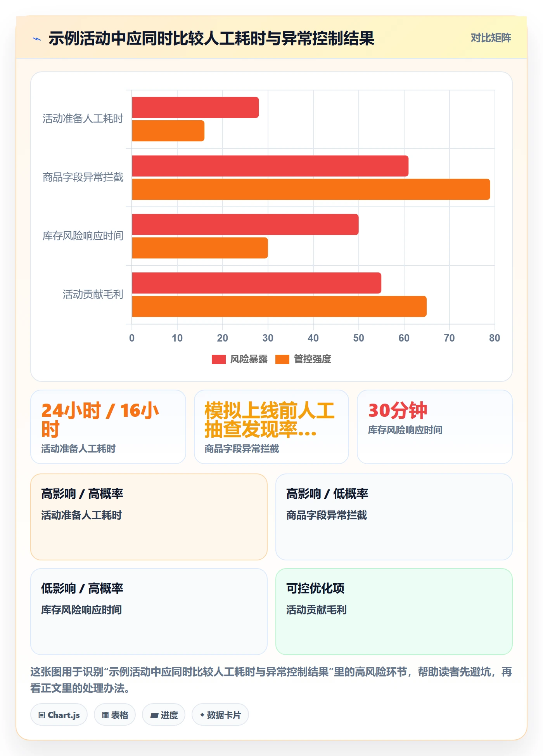
Task: Click the main title 示例活动中应同时比较人工耗时与异常控制结果
Action: click(211, 38)
